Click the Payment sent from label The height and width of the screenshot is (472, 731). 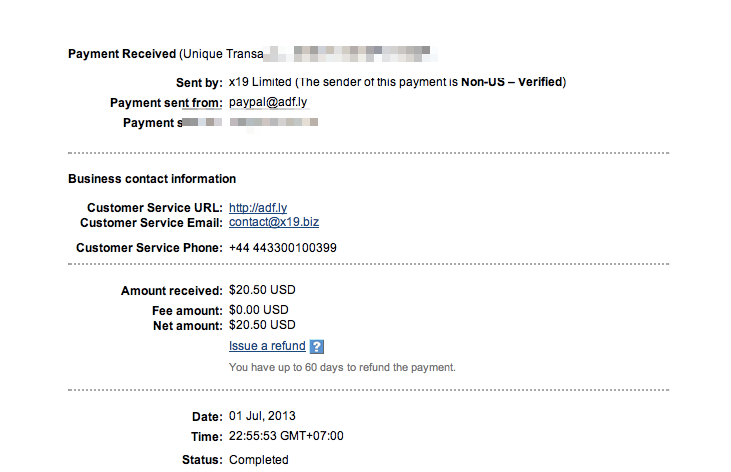coord(166,103)
